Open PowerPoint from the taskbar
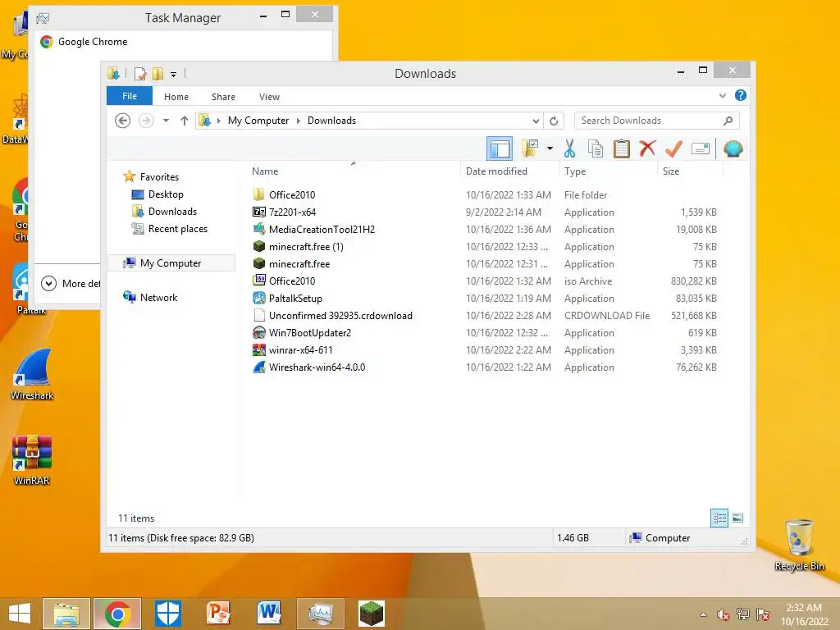Viewport: 840px width, 630px height. [x=218, y=614]
